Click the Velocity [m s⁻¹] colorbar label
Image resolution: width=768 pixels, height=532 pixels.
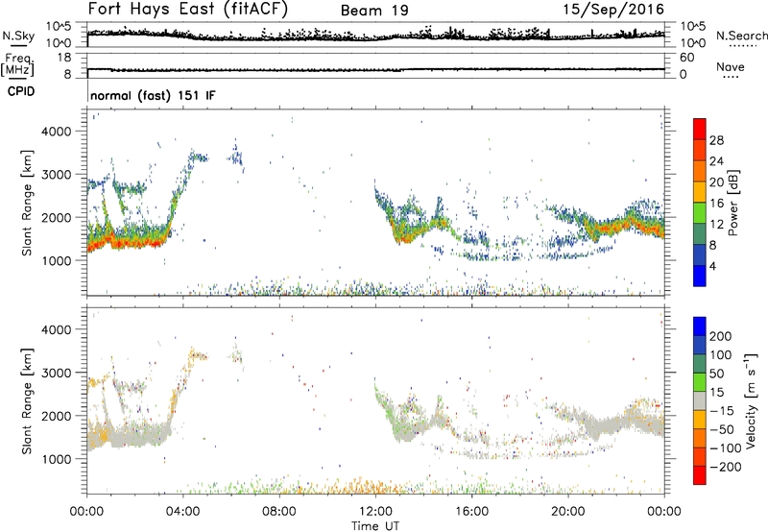[750, 400]
